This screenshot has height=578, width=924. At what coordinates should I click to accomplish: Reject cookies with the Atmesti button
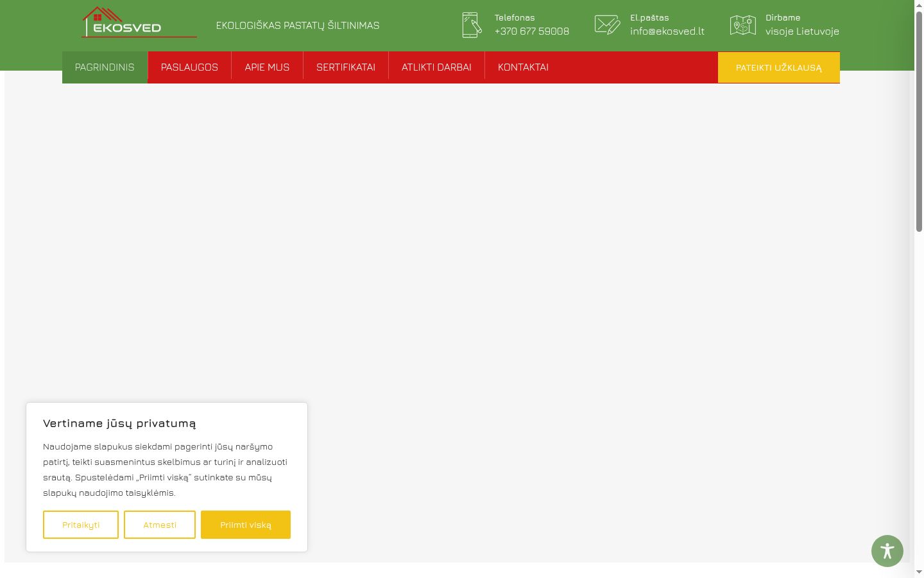(x=160, y=525)
